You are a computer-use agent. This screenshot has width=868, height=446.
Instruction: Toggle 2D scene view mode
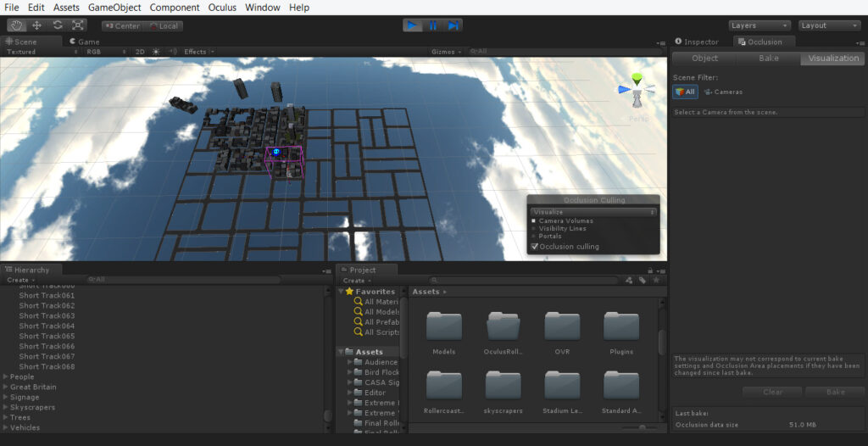[x=140, y=52]
